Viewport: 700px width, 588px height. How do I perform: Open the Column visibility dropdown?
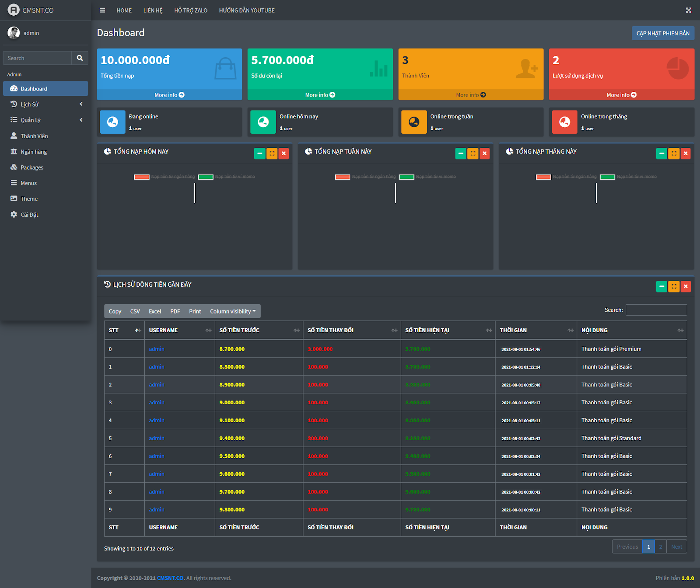click(x=233, y=311)
